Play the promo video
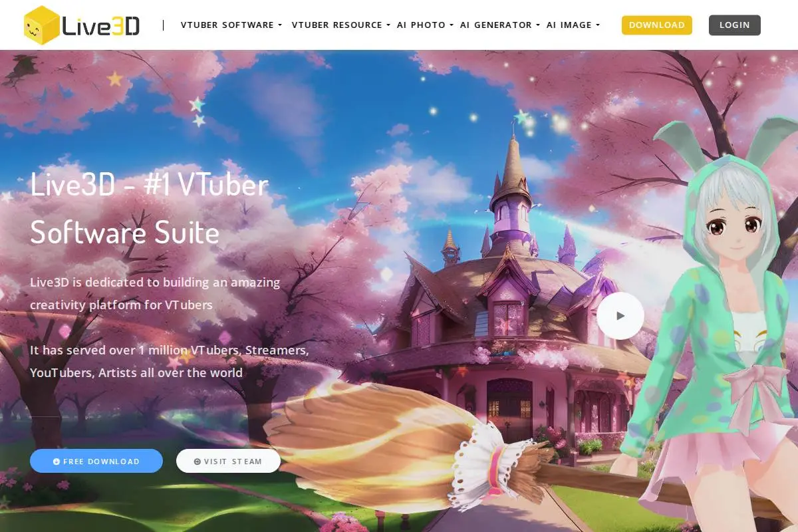The width and height of the screenshot is (798, 532). 620,316
